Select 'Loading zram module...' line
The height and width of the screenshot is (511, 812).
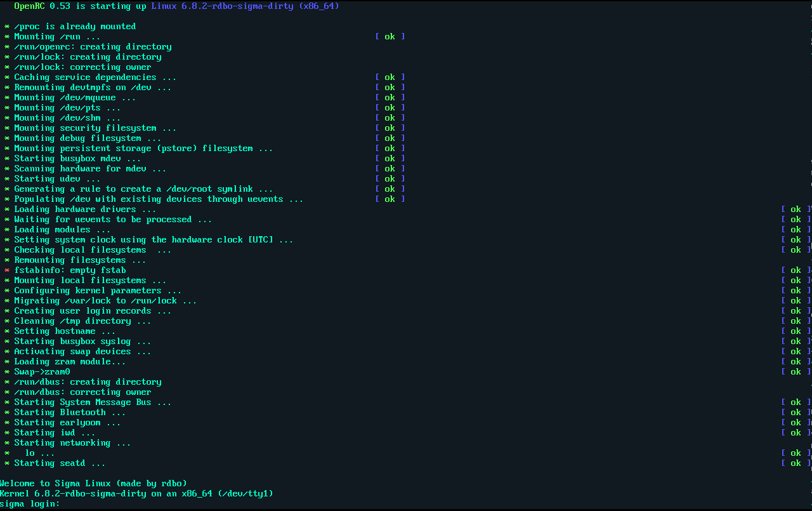pos(70,362)
